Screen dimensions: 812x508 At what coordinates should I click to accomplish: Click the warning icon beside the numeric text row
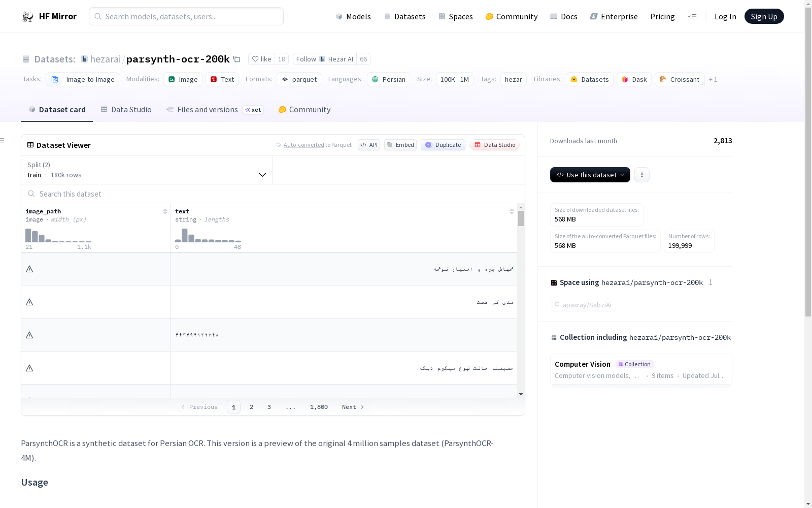(29, 335)
